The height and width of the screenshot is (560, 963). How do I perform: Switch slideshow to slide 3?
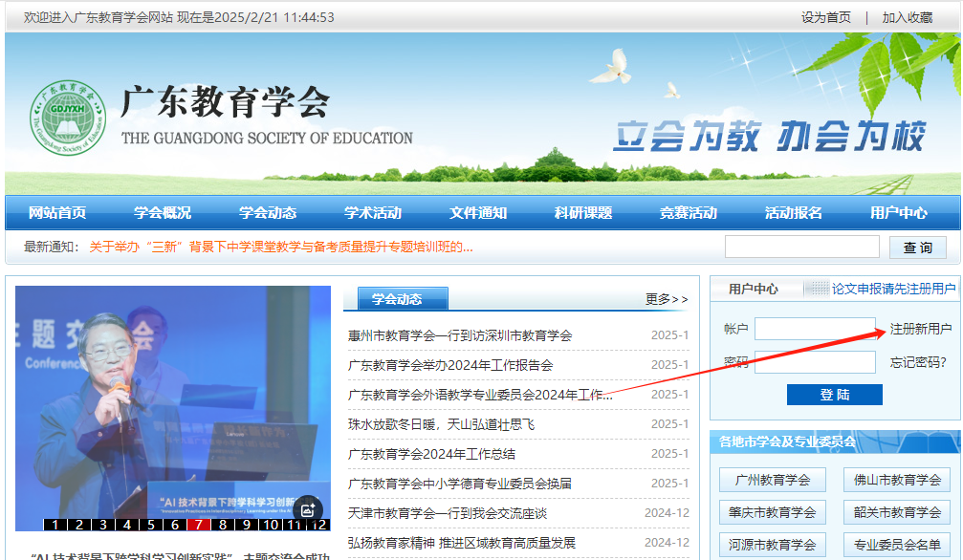103,525
